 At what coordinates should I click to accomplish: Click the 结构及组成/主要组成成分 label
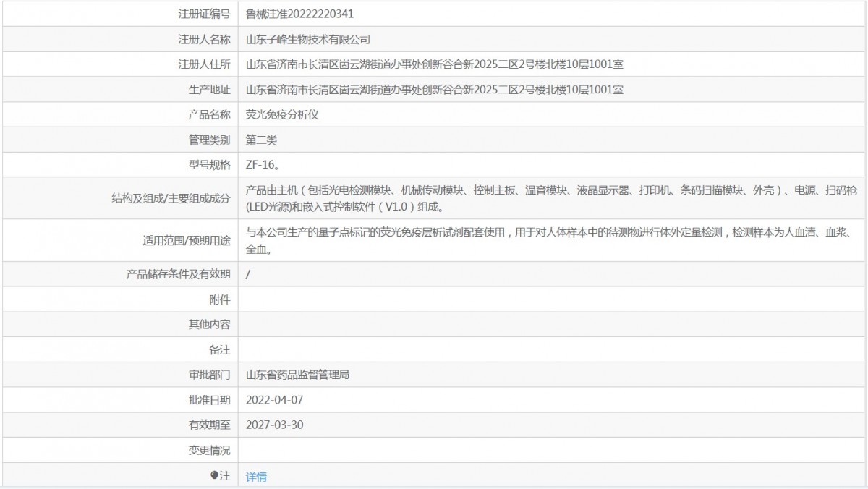pos(171,198)
